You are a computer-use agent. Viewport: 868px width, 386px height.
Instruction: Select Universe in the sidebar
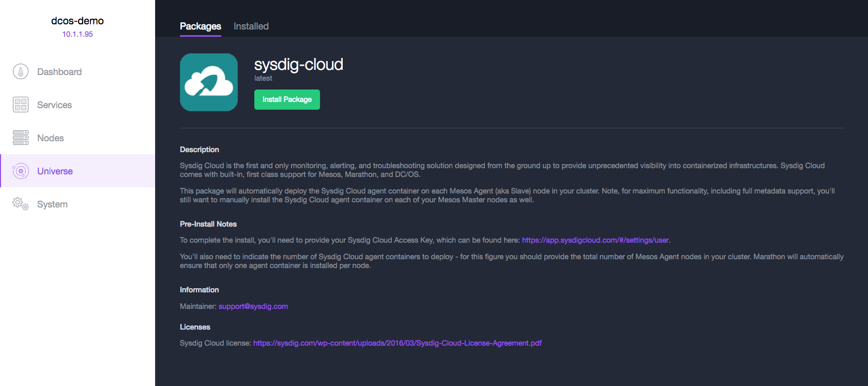78,171
